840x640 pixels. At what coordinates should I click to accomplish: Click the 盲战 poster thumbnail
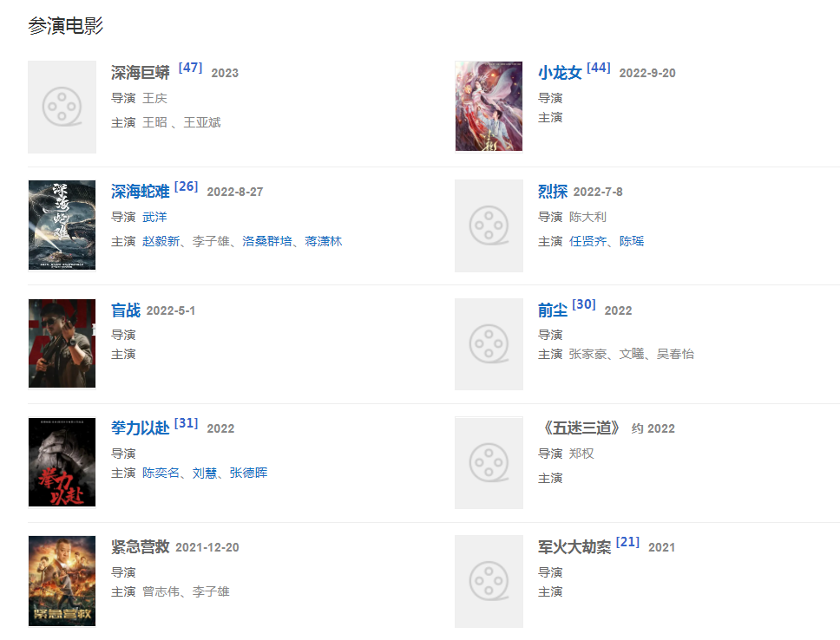coord(62,344)
